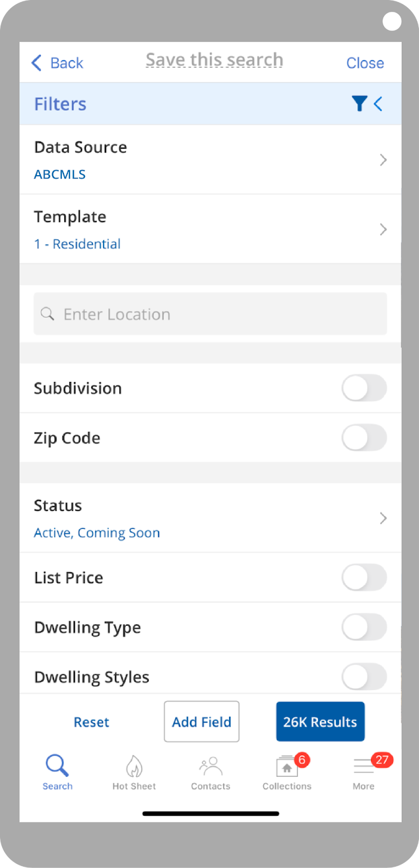Click the Enter Location search field
Screen dimensions: 419x868
[211, 314]
